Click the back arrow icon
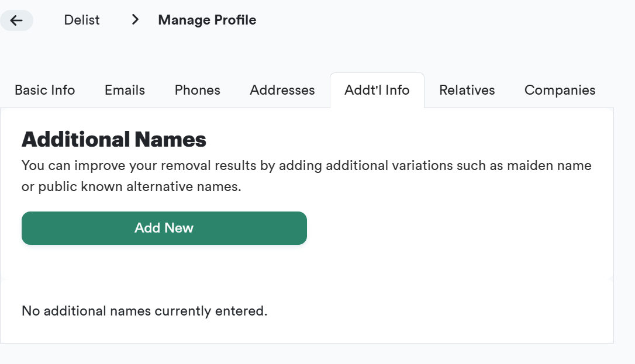The width and height of the screenshot is (635, 364). (x=16, y=20)
